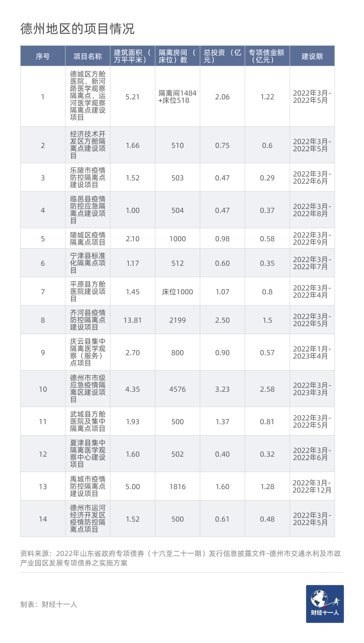Click the 隔离间1484+床位518 cell

tap(177, 97)
